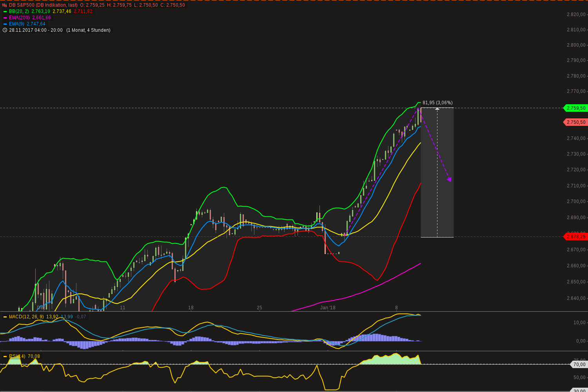Click the 25 date label on time axis
The image size is (588, 392).
tap(260, 308)
